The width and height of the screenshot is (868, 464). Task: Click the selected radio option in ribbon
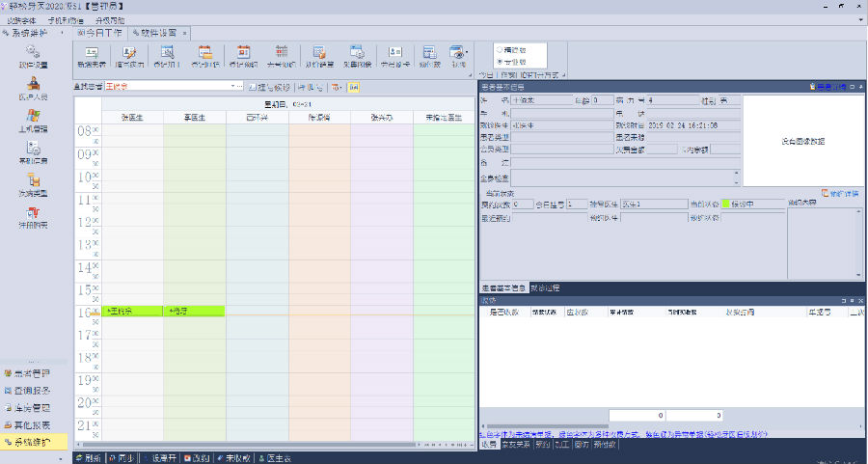(500, 61)
